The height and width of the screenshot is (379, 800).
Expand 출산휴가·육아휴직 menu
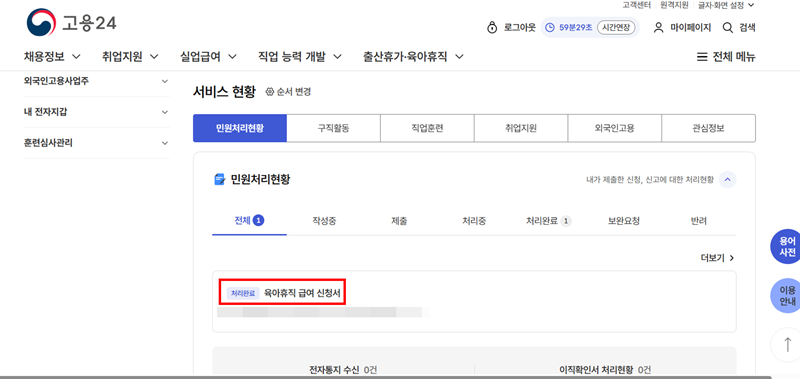click(x=413, y=57)
